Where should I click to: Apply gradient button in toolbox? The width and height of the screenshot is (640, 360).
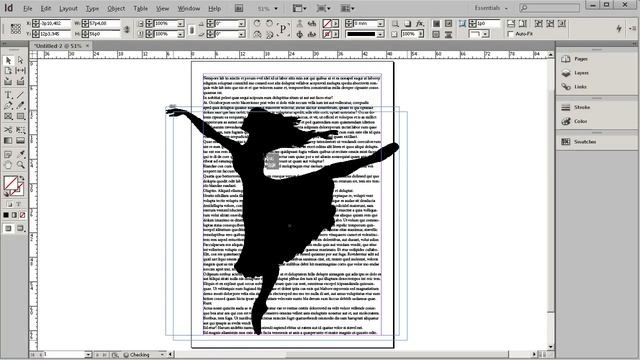14,215
